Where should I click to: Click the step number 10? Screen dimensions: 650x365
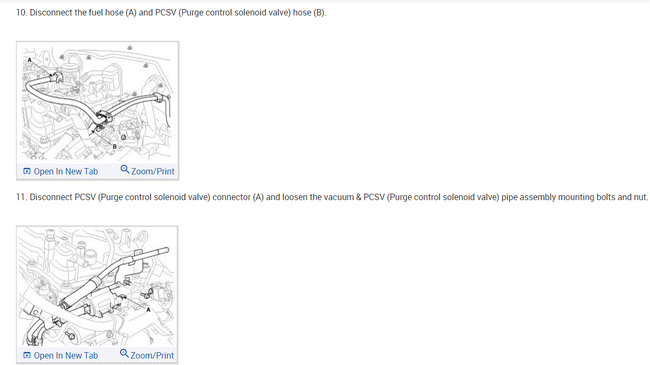click(x=21, y=13)
